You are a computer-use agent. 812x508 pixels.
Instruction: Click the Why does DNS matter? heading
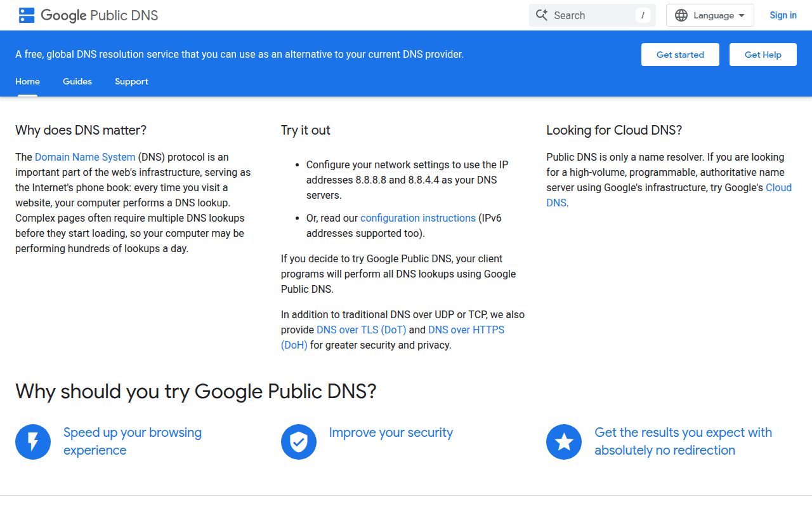pos(81,130)
